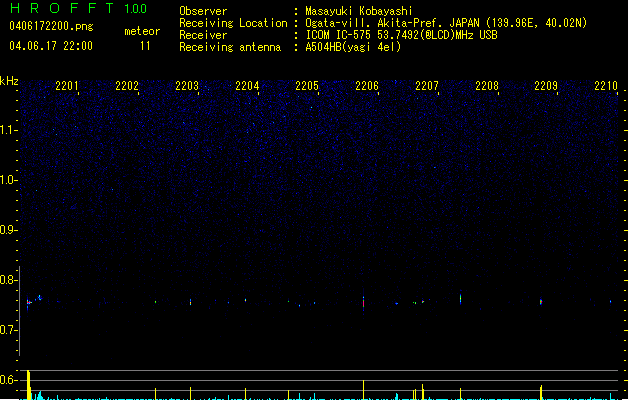Image resolution: width=629 pixels, height=400 pixels.
Task: Click the 2203 time marker
Action: [x=187, y=86]
